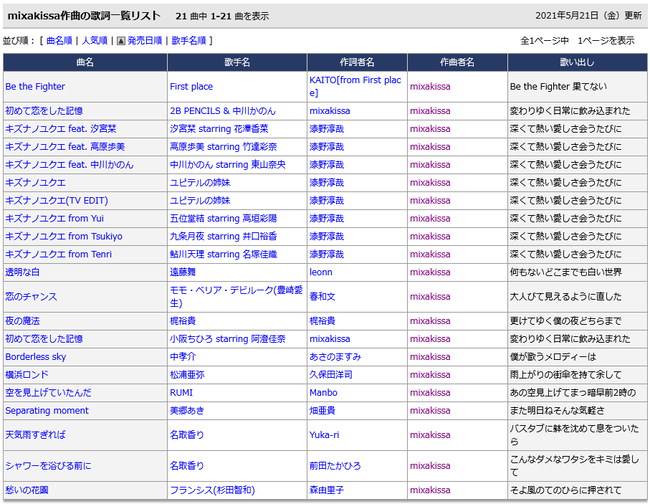Open the song 恋のチャンス
Screen dimensions: 650x504
click(x=31, y=297)
